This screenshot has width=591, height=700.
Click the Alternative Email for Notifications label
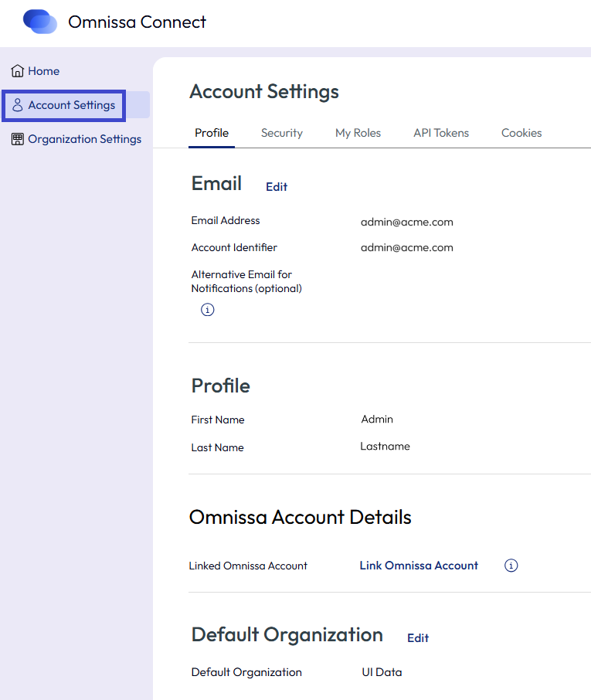pyautogui.click(x=246, y=281)
